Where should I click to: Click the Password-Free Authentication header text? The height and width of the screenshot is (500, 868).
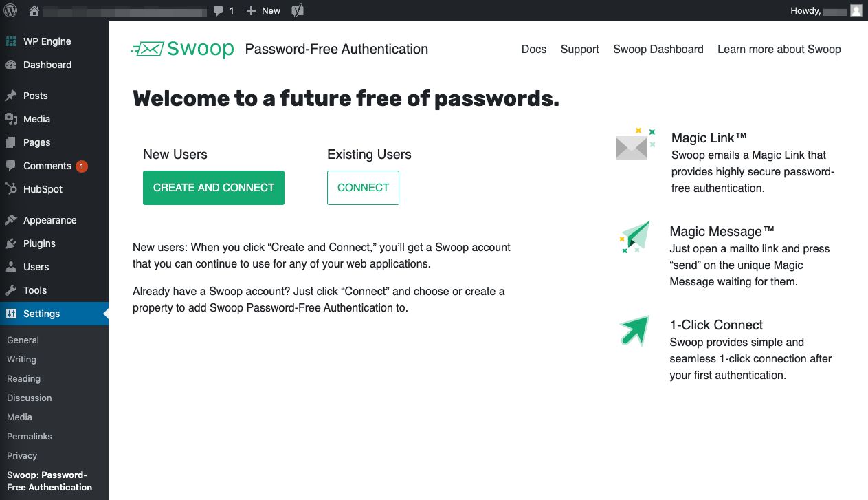tap(337, 49)
